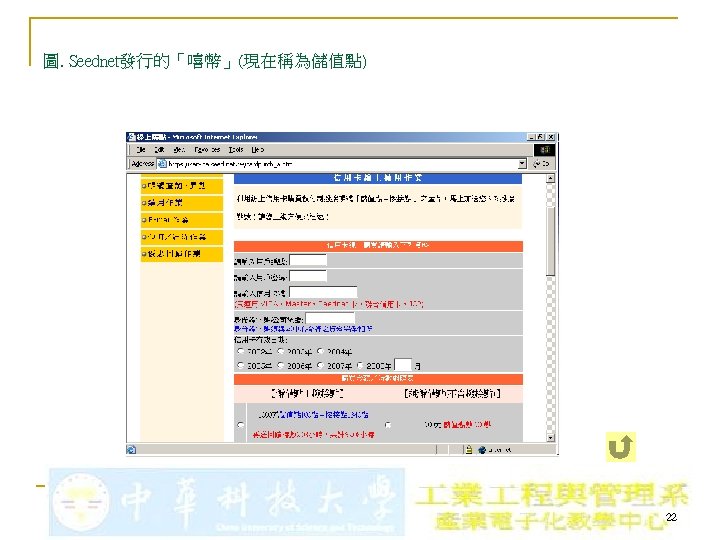The image size is (720, 540).
Task: Click the Go button beside the address bar
Action: (541, 163)
